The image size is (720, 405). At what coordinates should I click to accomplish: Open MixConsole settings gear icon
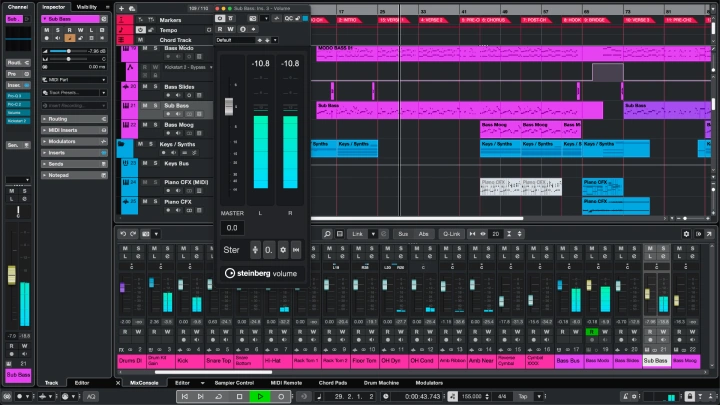pos(686,234)
